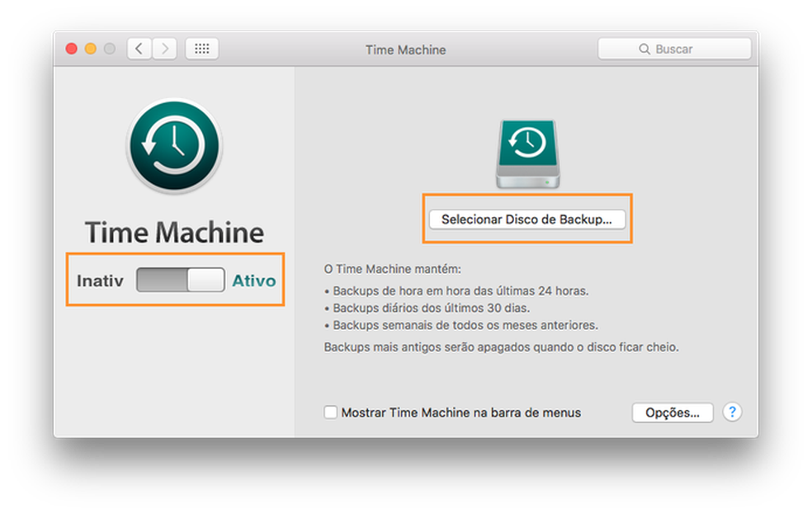Show all preferences grid icon
812x514 pixels.
(x=202, y=50)
